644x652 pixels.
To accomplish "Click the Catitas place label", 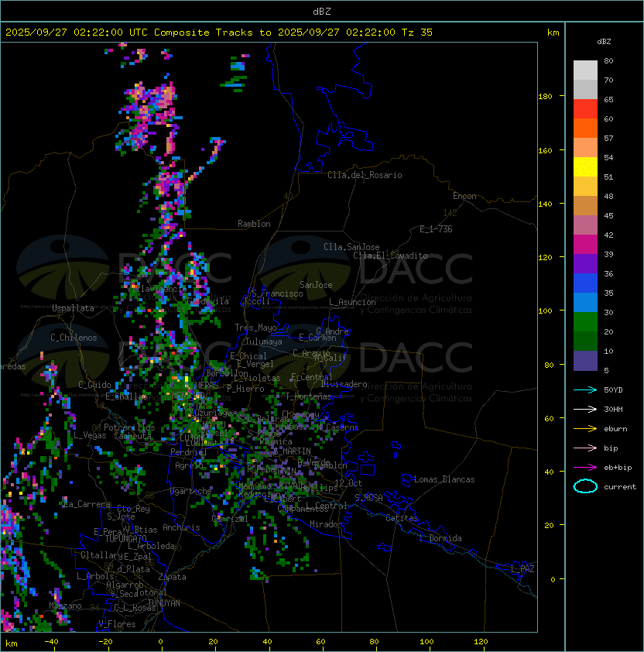I will pos(402,518).
